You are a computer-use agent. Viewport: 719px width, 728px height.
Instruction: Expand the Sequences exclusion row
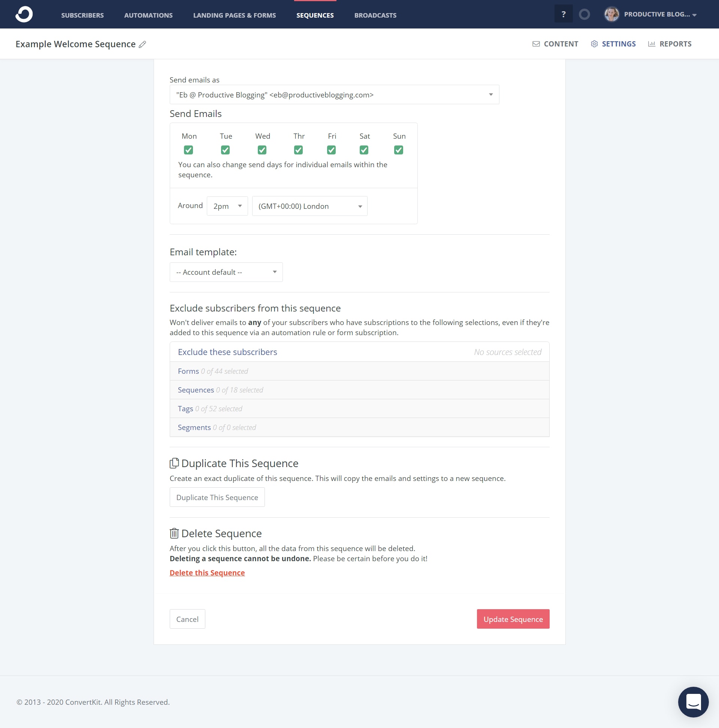(359, 390)
